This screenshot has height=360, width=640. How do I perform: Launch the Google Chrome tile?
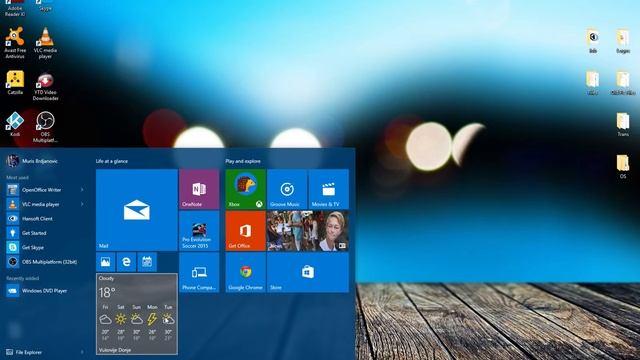245,272
